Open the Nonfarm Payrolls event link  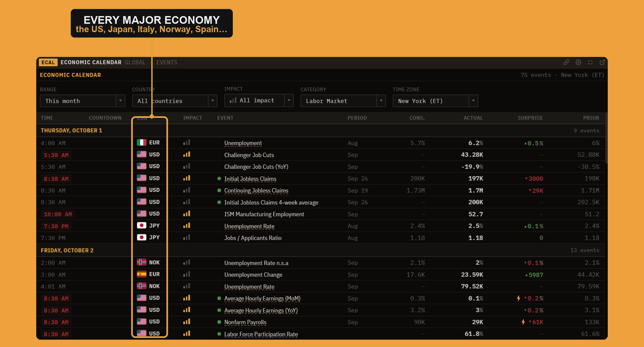[245, 322]
